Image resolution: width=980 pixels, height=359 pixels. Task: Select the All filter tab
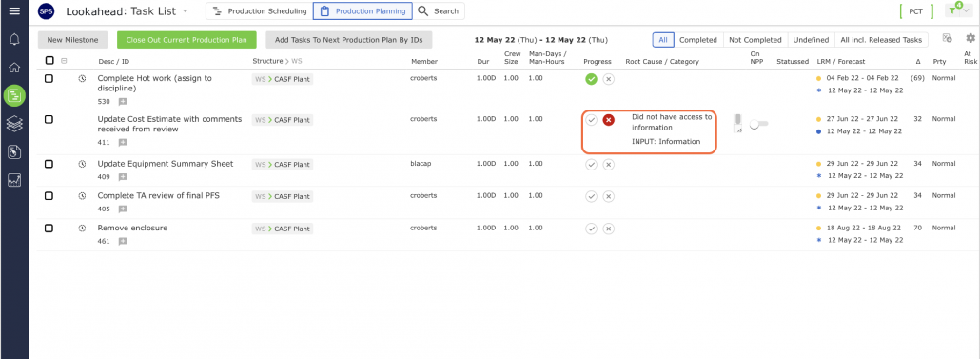click(x=662, y=39)
